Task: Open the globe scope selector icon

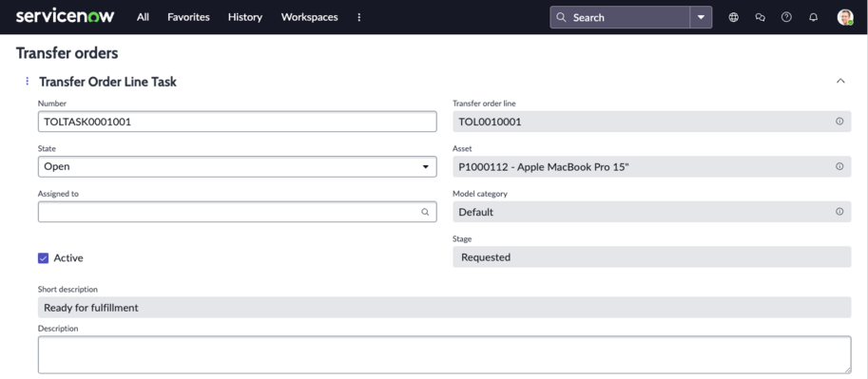Action: coord(734,17)
